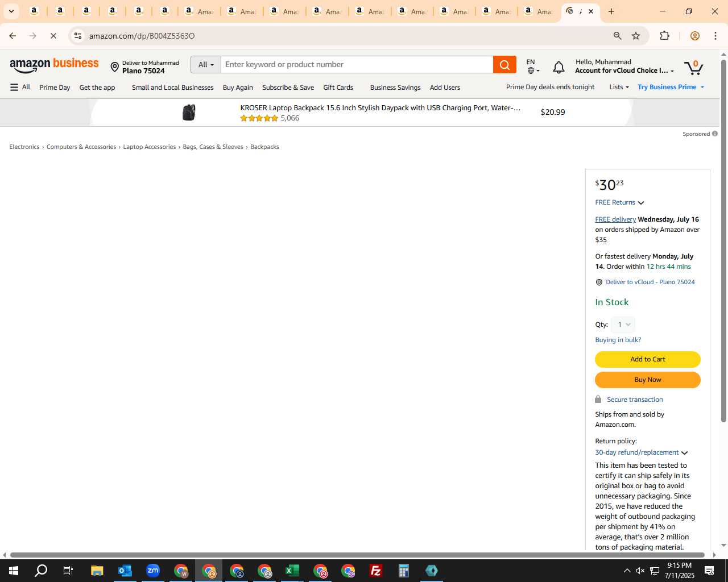Screen dimensions: 728x582
Task: Click the Secure transaction link
Action: tap(635, 400)
